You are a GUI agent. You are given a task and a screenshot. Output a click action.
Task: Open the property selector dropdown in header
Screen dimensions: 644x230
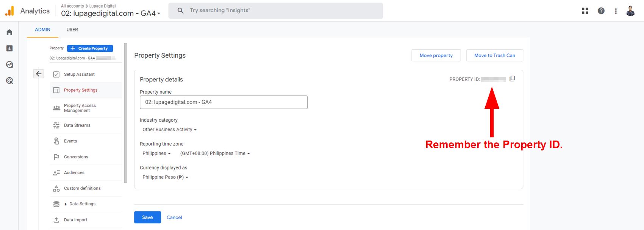pos(159,14)
